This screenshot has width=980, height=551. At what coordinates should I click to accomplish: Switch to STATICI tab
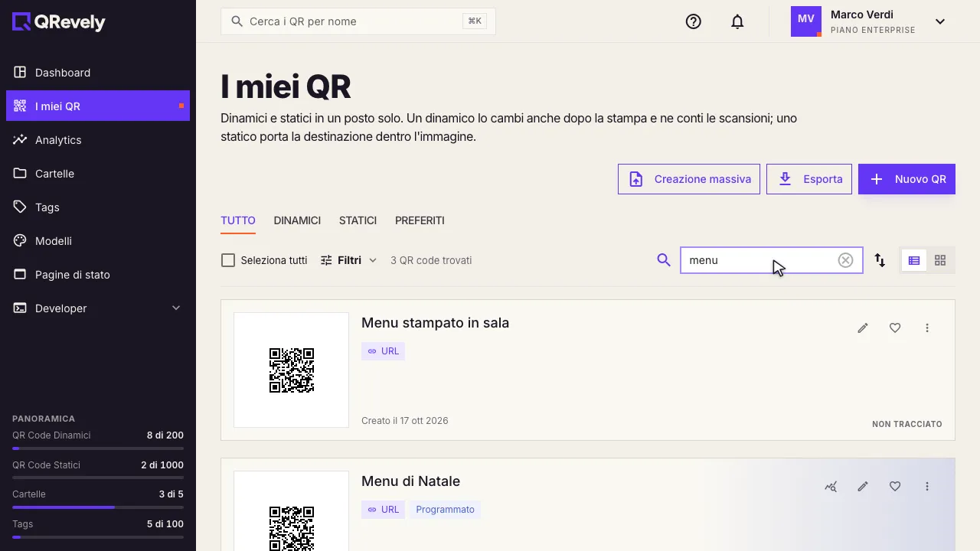tap(358, 220)
